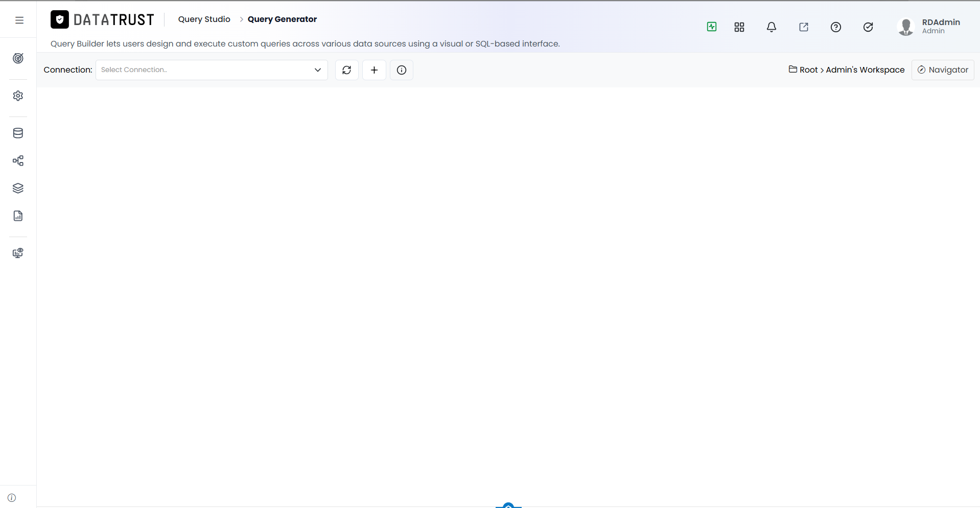This screenshot has height=508, width=980.
Task: Open the settings gear in the sidebar
Action: [x=18, y=96]
